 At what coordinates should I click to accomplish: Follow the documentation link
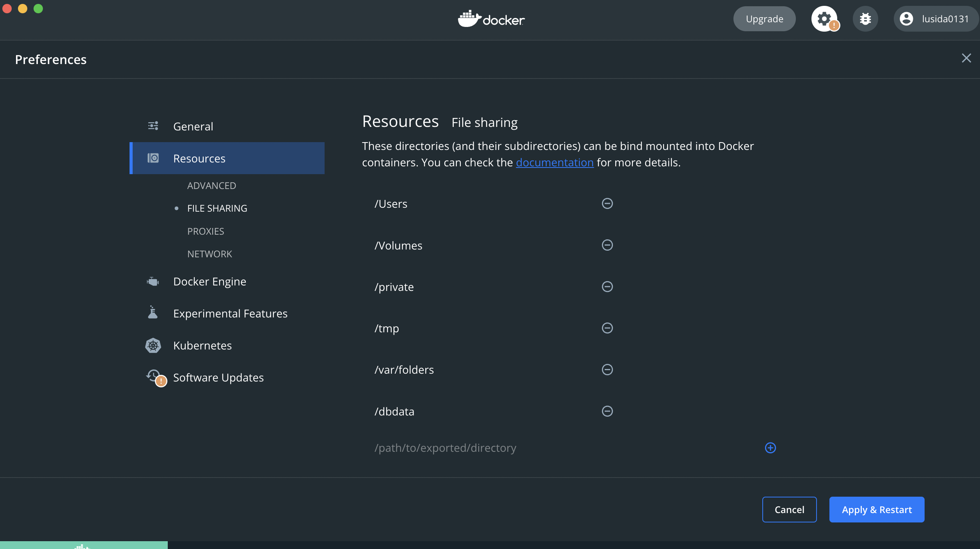click(554, 162)
